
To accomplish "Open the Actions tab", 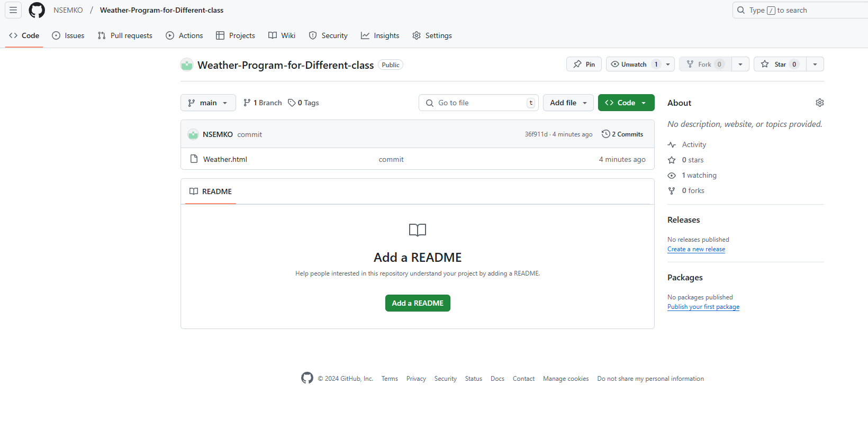I will click(x=184, y=35).
